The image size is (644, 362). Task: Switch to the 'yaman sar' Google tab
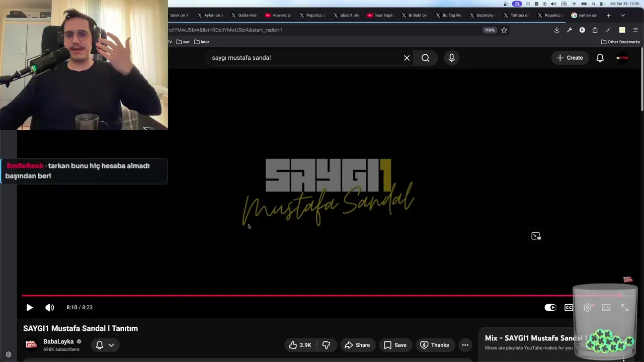pyautogui.click(x=584, y=15)
